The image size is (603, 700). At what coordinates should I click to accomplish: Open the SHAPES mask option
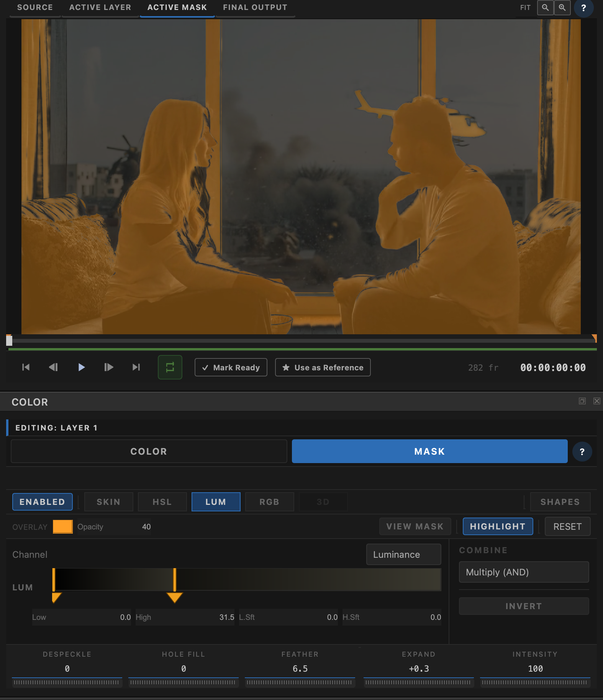(x=560, y=502)
